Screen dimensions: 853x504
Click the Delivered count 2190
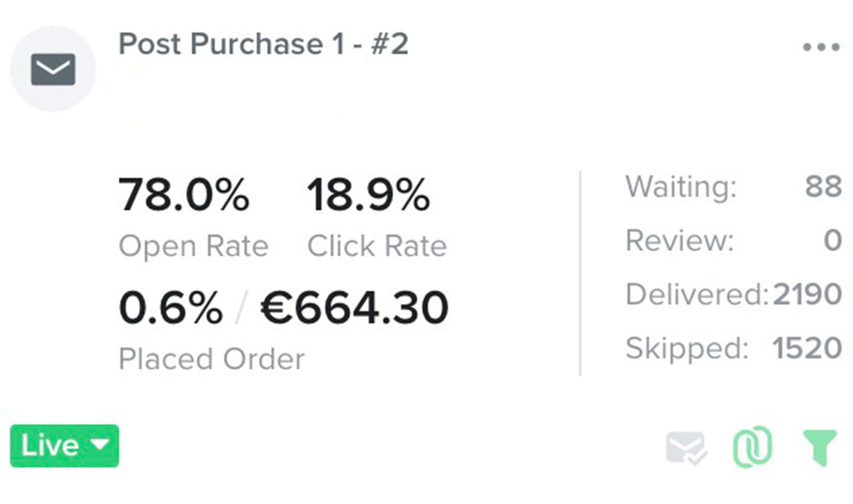(807, 295)
